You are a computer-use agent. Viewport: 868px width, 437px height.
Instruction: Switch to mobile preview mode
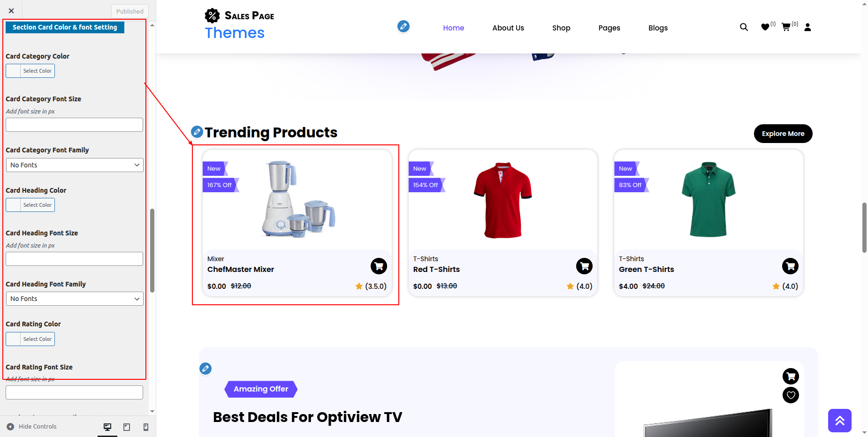point(146,427)
